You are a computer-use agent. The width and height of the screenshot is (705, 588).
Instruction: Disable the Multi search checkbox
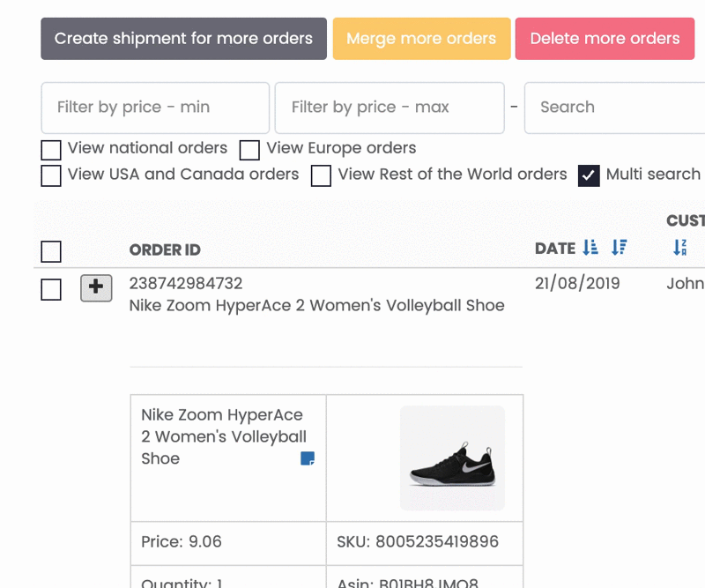pos(589,175)
